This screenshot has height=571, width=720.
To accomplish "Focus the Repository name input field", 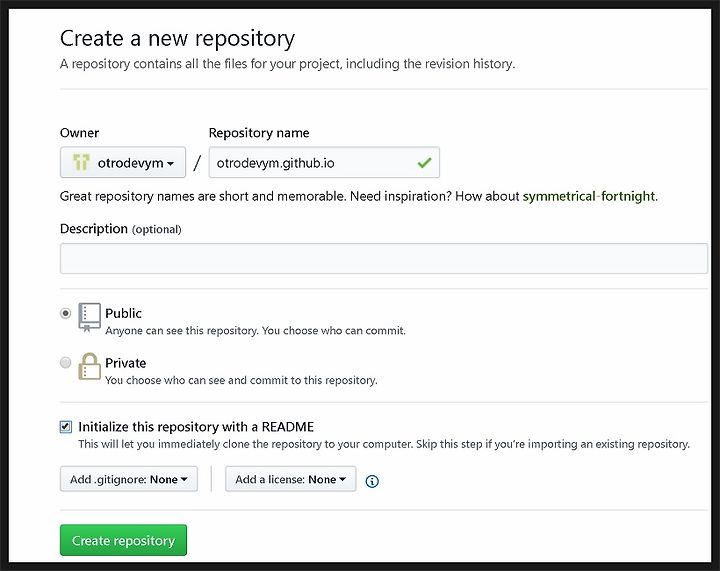I will [x=324, y=162].
